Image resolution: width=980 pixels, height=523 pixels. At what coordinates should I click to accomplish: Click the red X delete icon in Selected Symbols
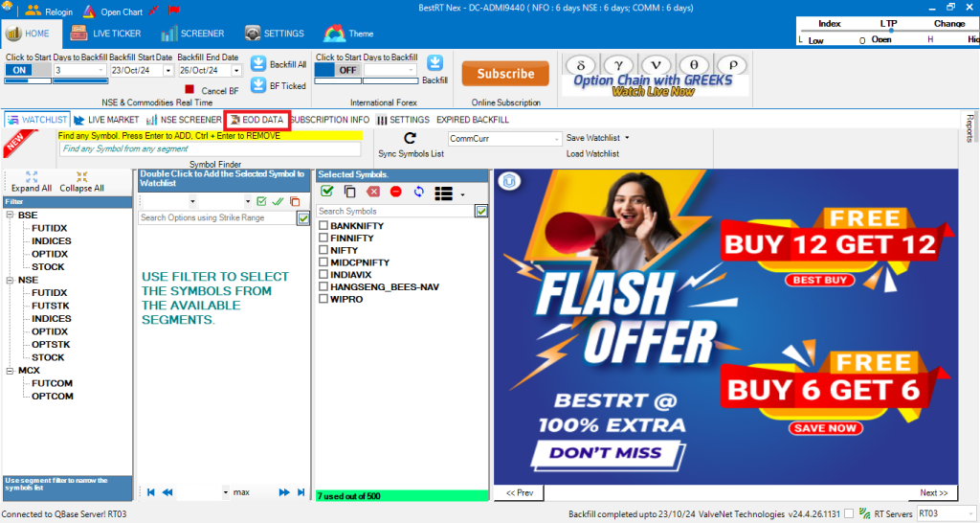[373, 192]
